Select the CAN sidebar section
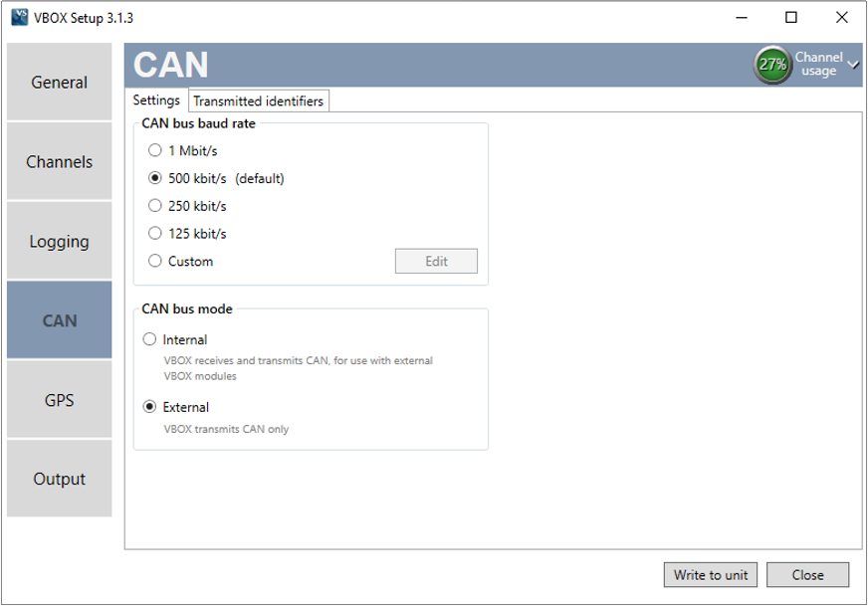868x606 pixels. (60, 319)
